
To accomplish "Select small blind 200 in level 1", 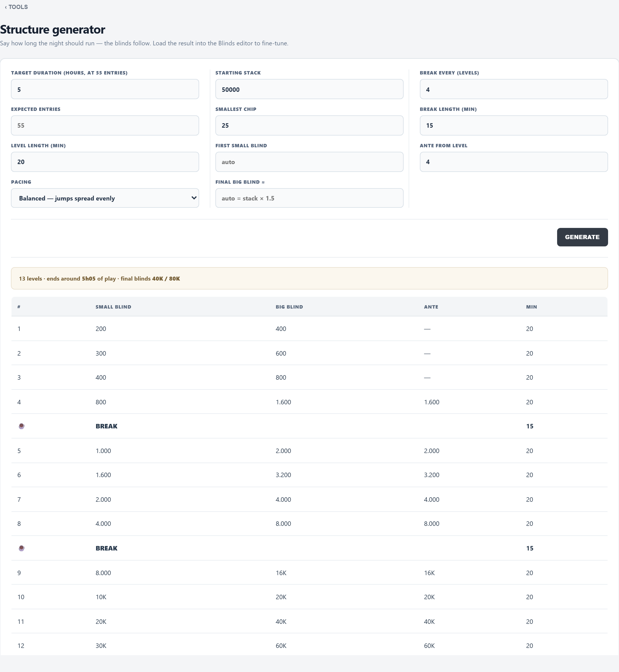I will (x=101, y=329).
